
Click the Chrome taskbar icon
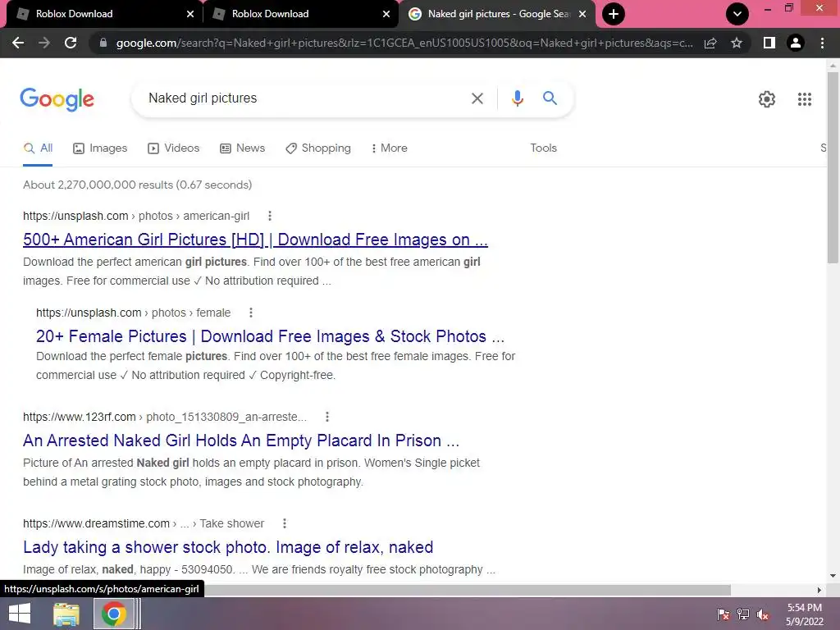point(113,614)
